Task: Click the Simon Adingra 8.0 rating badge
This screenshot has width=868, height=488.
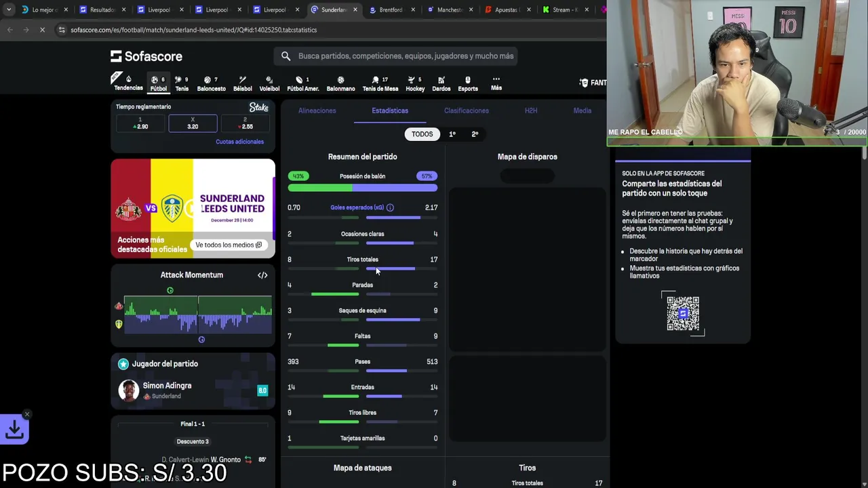Action: tap(262, 390)
